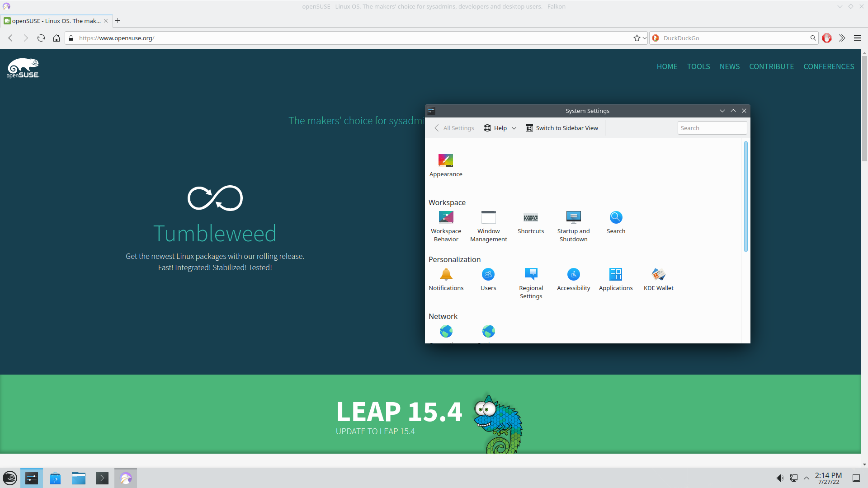Click the first globe icon under Network
Image resolution: width=868 pixels, height=488 pixels.
(446, 331)
